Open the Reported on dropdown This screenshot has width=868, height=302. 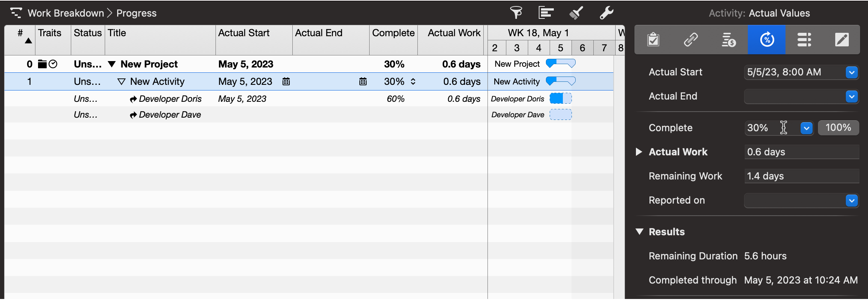[x=851, y=200]
